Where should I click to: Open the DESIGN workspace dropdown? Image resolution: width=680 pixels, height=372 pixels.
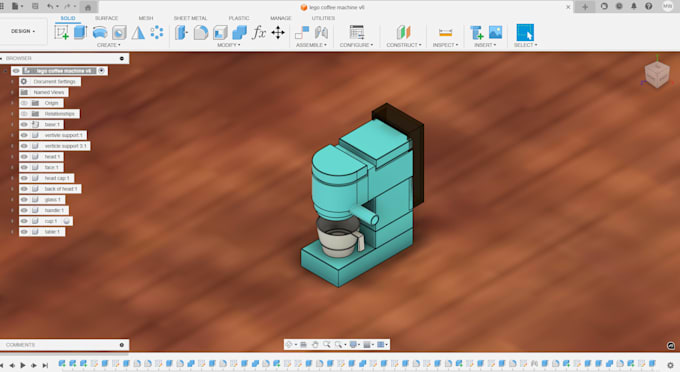23,31
